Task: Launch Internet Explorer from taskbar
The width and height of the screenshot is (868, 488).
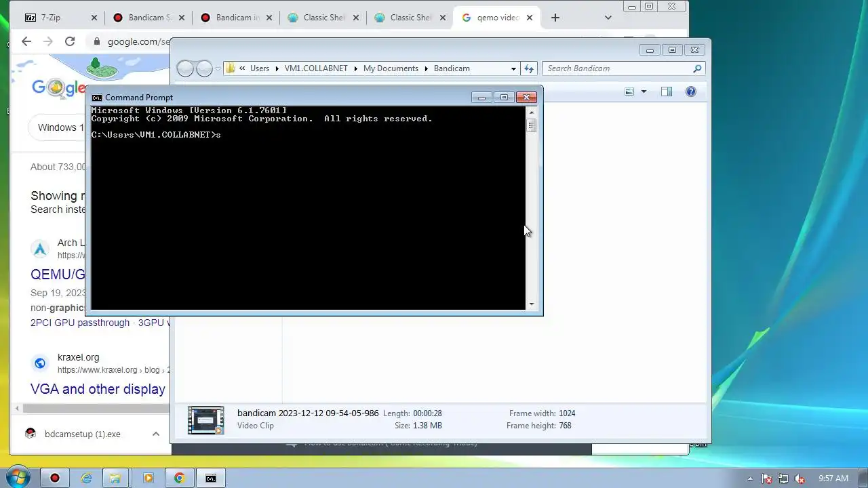Action: point(86,478)
